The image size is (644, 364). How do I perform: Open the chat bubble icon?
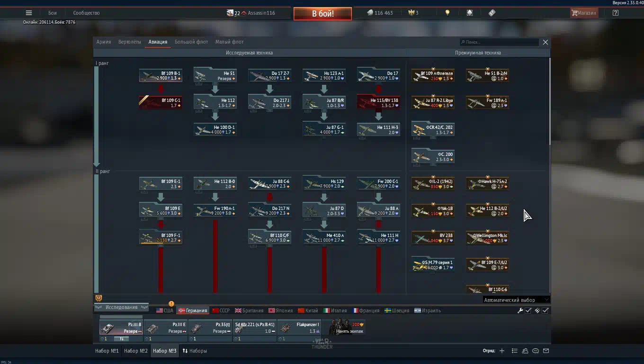tap(536, 351)
